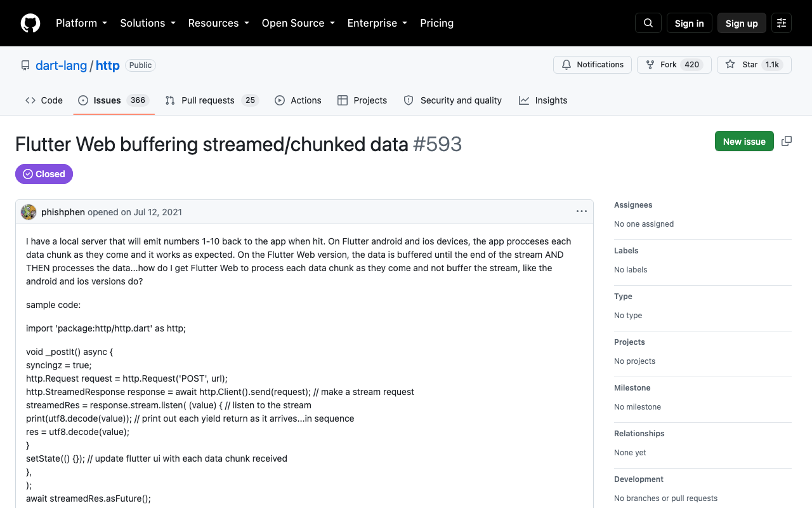Go to the Pricing page
Image resolution: width=812 pixels, height=508 pixels.
point(437,23)
